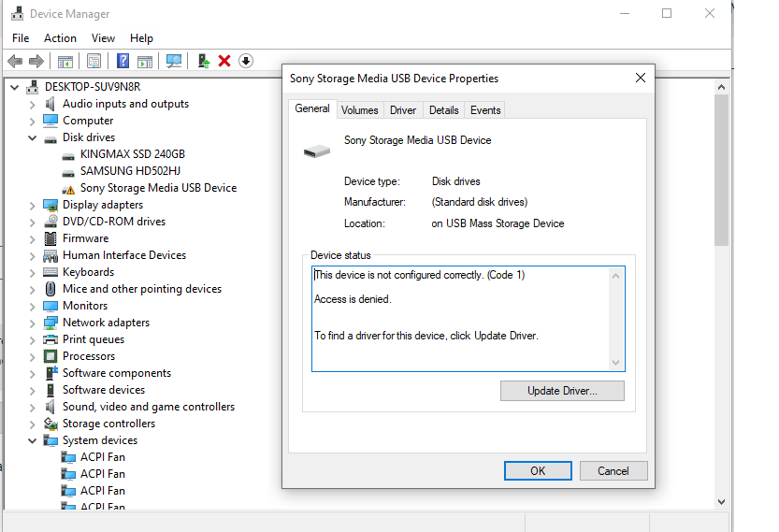Click the blue Help question mark icon
The image size is (779, 532).
[x=123, y=61]
